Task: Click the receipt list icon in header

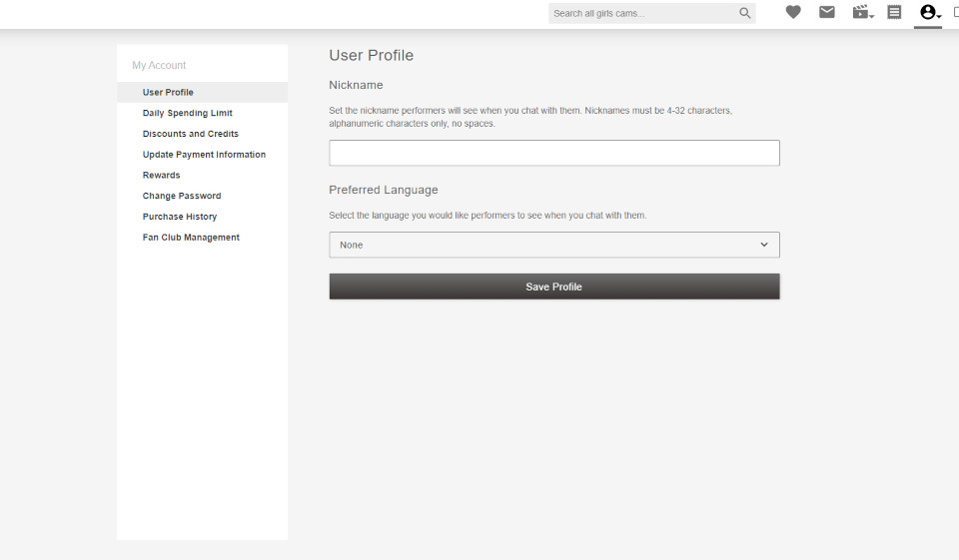Action: pyautogui.click(x=894, y=13)
